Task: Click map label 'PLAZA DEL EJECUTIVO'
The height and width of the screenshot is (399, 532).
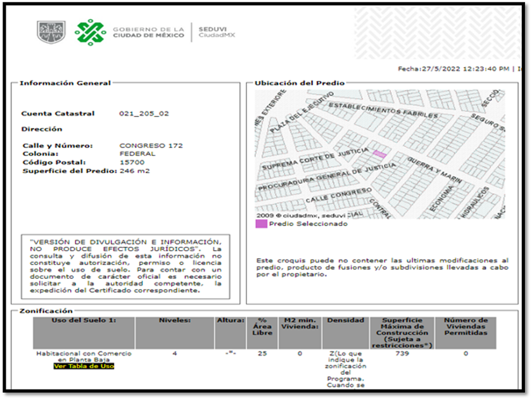Action: (301, 111)
